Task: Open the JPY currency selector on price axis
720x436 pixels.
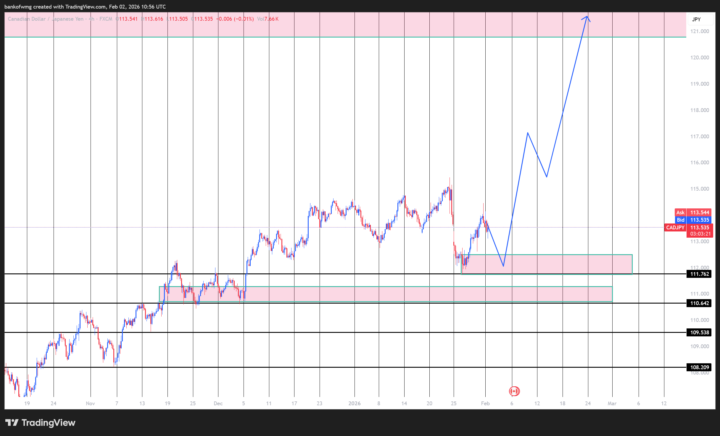Action: coord(697,19)
